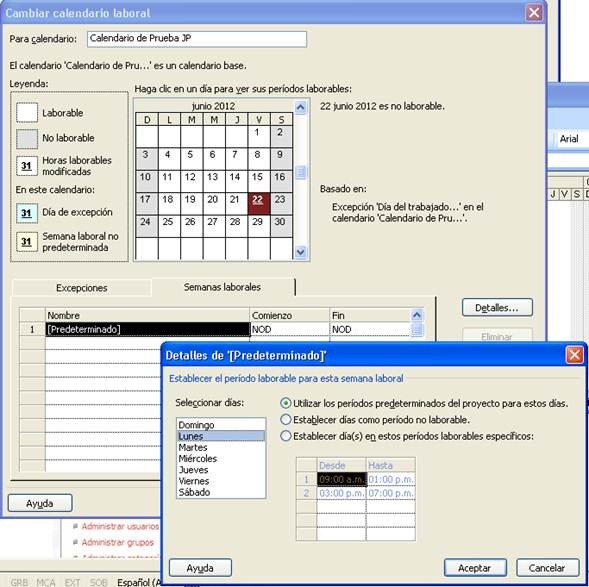Select June 15 in the calendar
Image resolution: width=589 pixels, height=587 pixels.
click(x=258, y=181)
